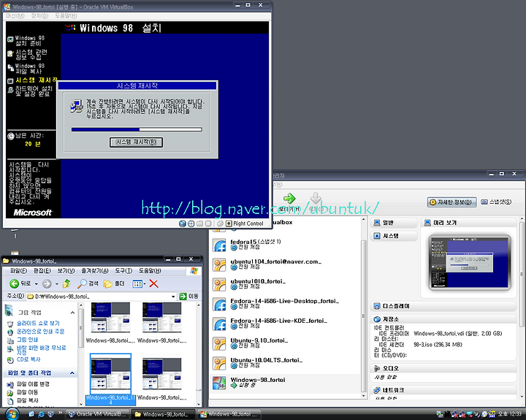The height and width of the screenshot is (420, 526).
Task: Click 스냅샷(S) button
Action: point(496,202)
